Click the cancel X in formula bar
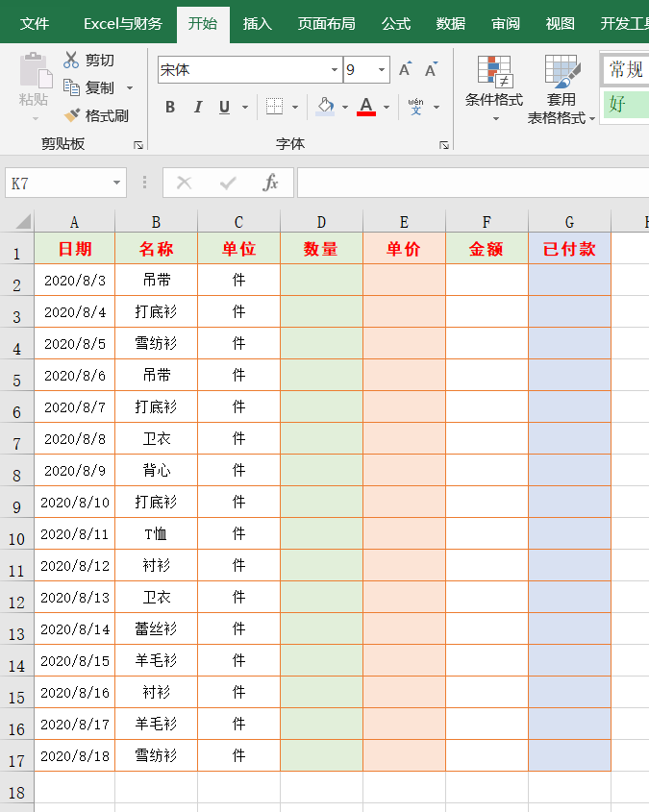This screenshot has height=812, width=649. pyautogui.click(x=184, y=183)
